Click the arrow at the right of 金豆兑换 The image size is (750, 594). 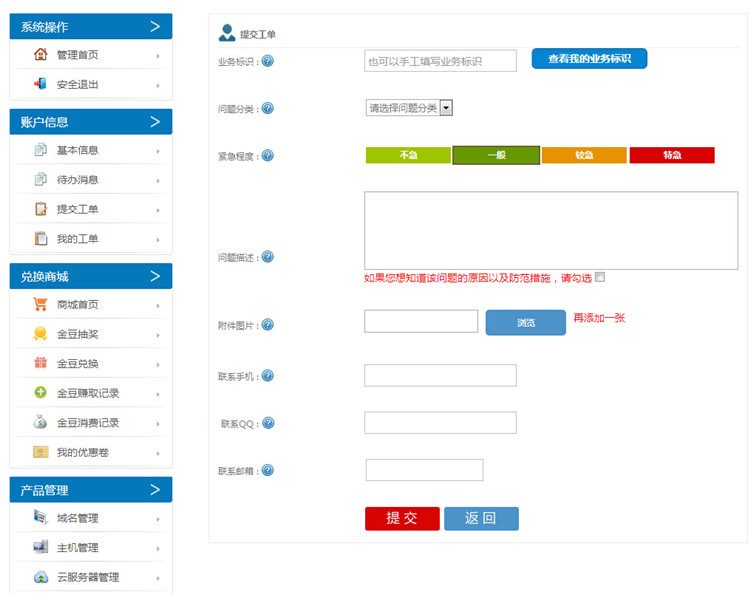click(158, 365)
